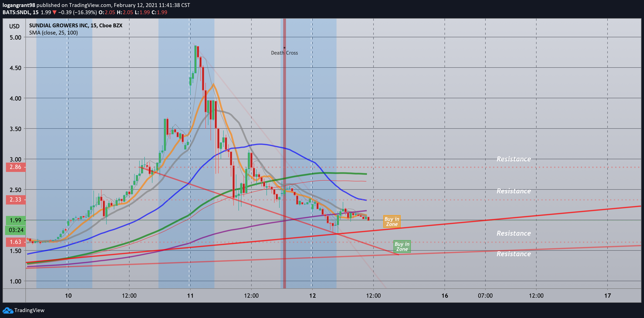Click the TradingView brand text

(29, 310)
